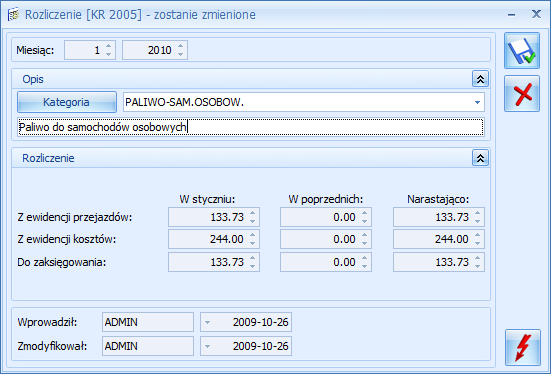Increase W styczniu Do zaksięgowania value
This screenshot has width=551, height=374.
[x=253, y=258]
